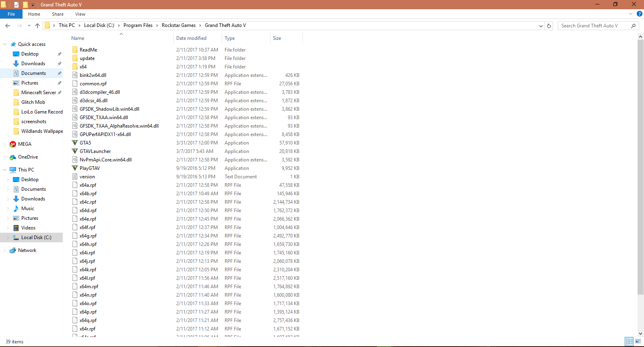Select the common.rpf file icon
This screenshot has height=347, width=644.
pos(75,84)
